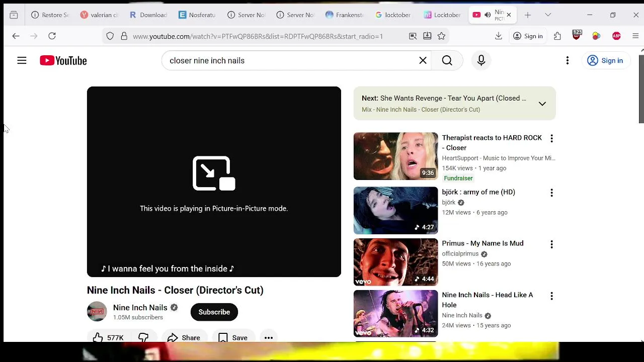
Task: Open the browser downloads arrow
Action: [499, 36]
